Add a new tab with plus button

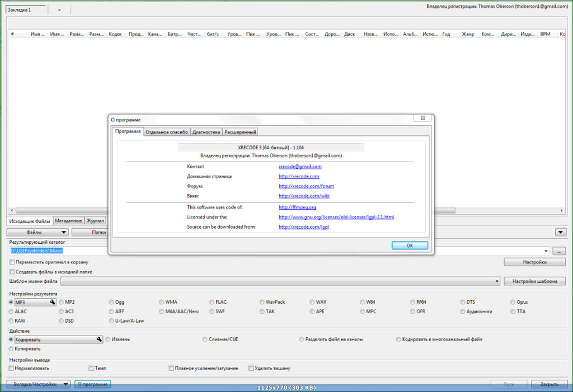[59, 10]
